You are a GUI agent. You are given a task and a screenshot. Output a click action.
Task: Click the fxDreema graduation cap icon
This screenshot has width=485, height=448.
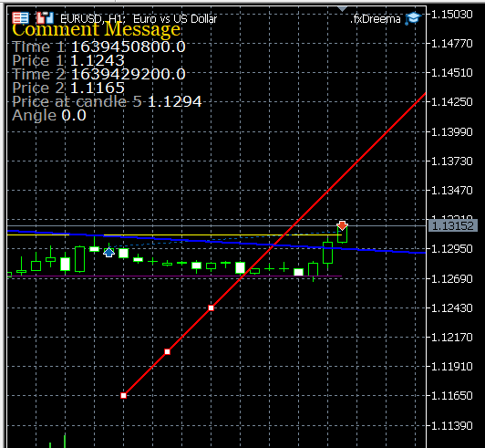[413, 18]
